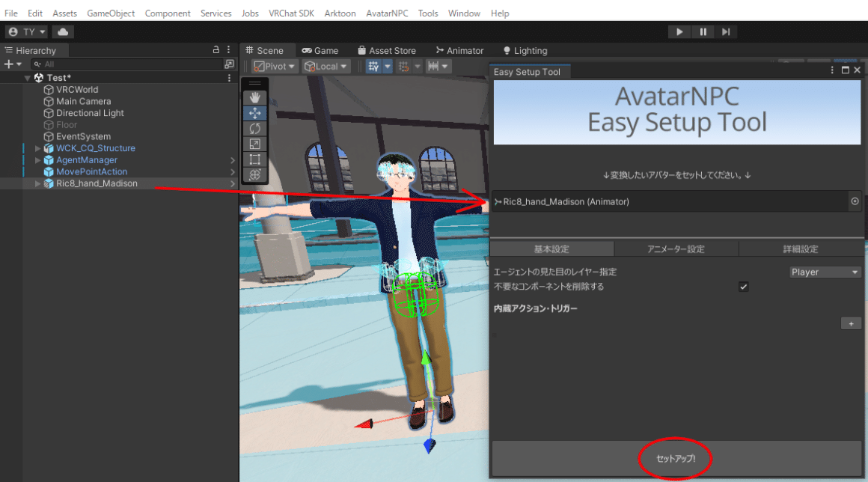
Task: Click the セットアップ! button
Action: 676,459
